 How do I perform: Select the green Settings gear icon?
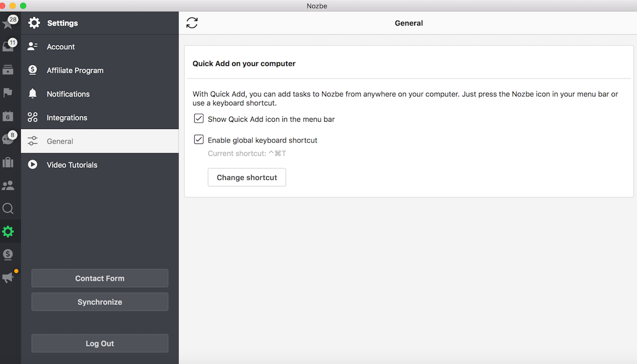[8, 232]
